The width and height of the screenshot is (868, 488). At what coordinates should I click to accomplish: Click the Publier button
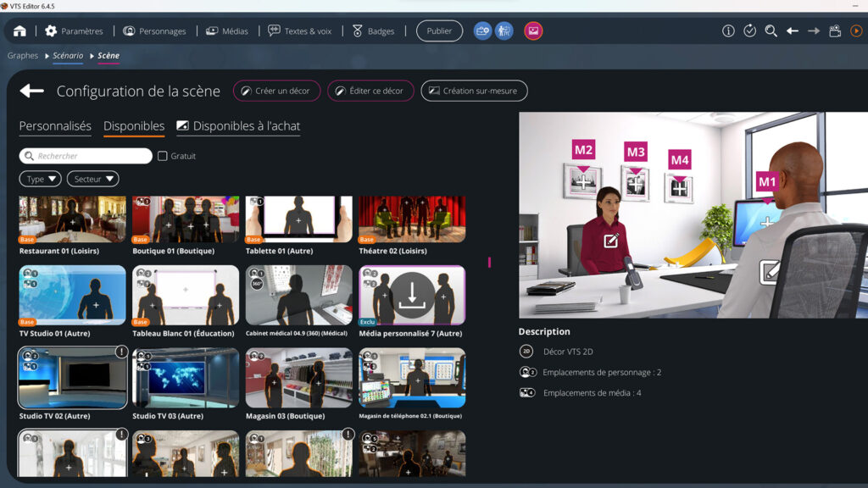pyautogui.click(x=439, y=30)
